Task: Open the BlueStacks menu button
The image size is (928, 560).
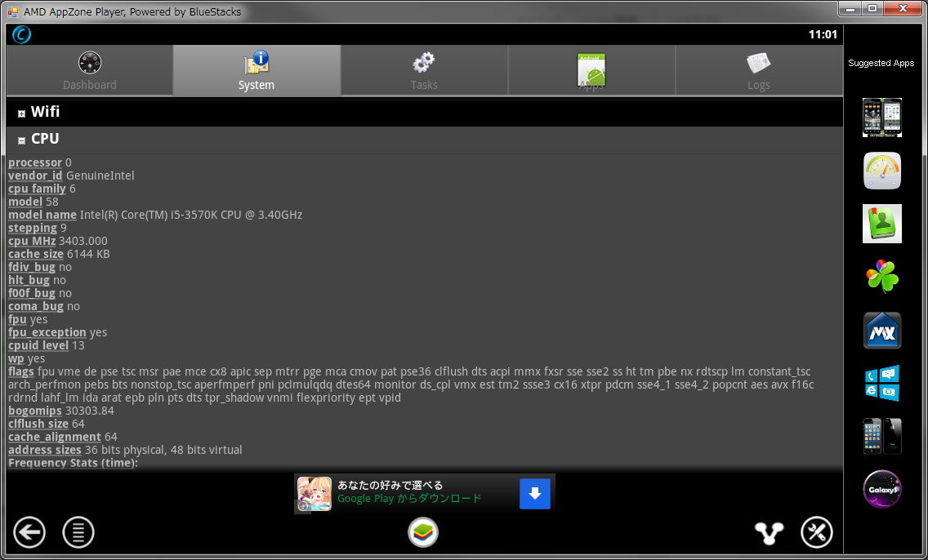Action: pyautogui.click(x=78, y=532)
